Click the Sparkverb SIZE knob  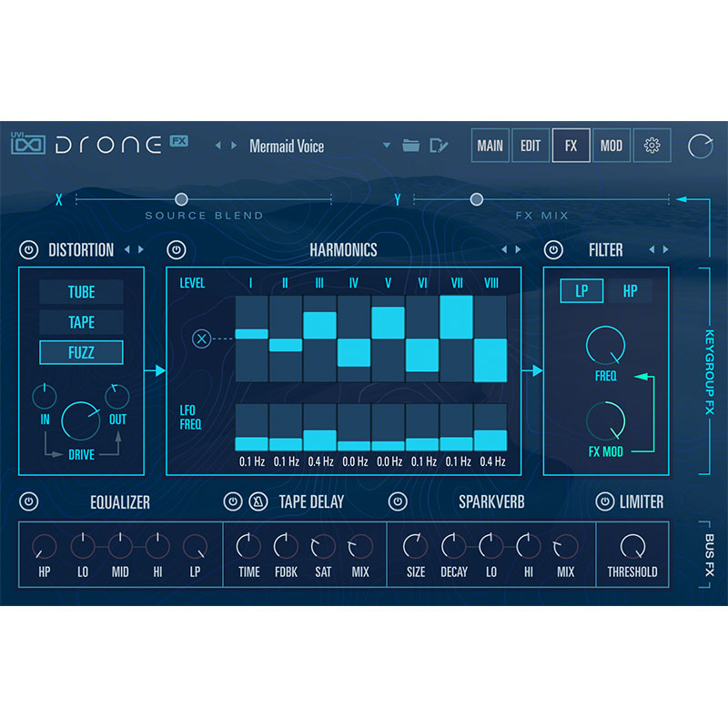[x=416, y=547]
